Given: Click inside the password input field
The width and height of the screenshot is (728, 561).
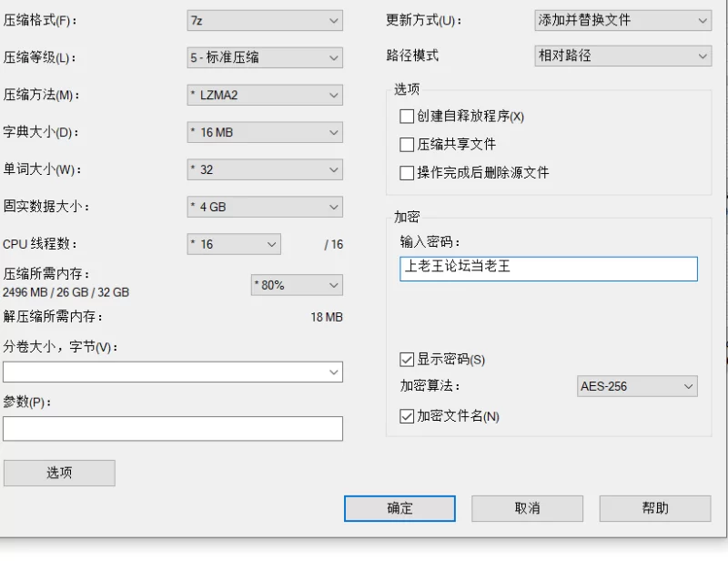Looking at the screenshot, I should 549,269.
